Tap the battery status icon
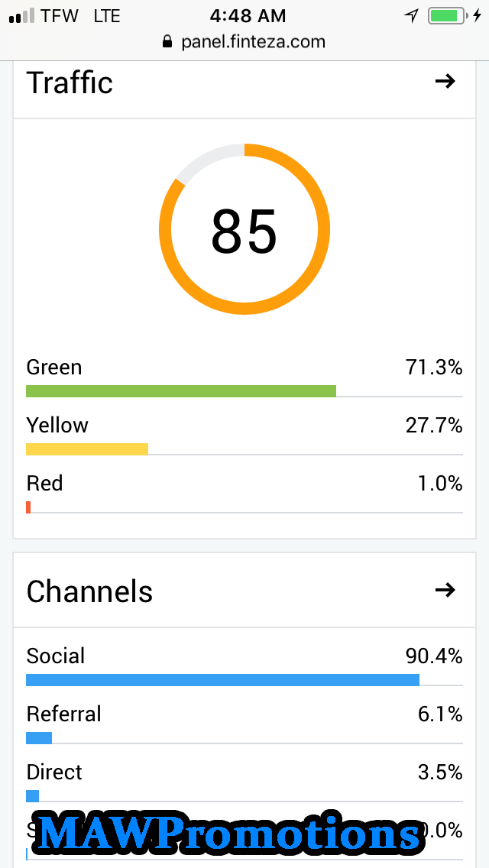 [x=448, y=15]
